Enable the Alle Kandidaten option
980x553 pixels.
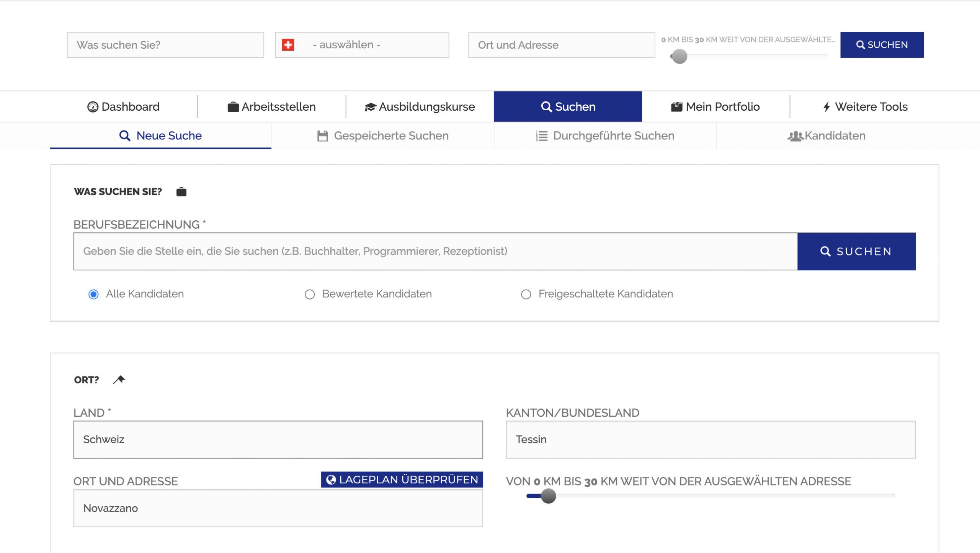(93, 294)
